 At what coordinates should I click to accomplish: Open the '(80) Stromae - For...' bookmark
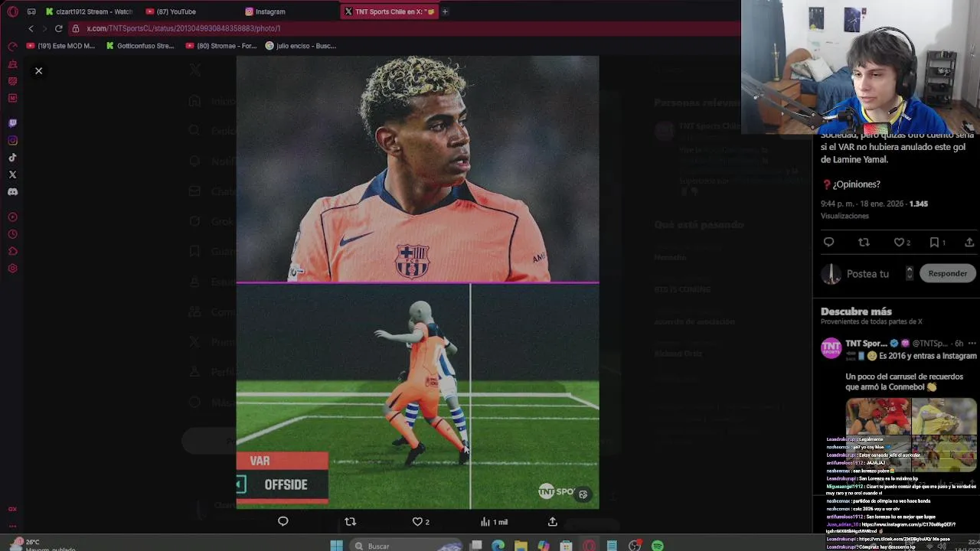pos(221,46)
